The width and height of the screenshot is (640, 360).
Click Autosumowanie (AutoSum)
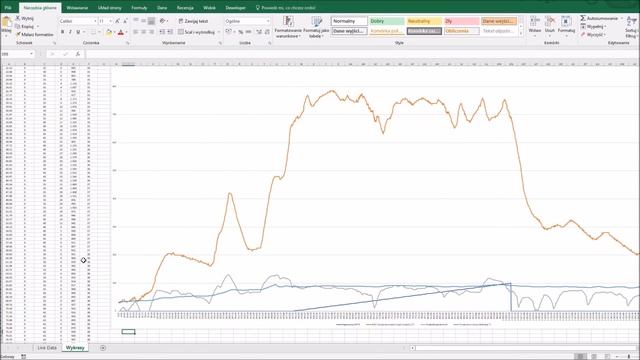coord(599,18)
